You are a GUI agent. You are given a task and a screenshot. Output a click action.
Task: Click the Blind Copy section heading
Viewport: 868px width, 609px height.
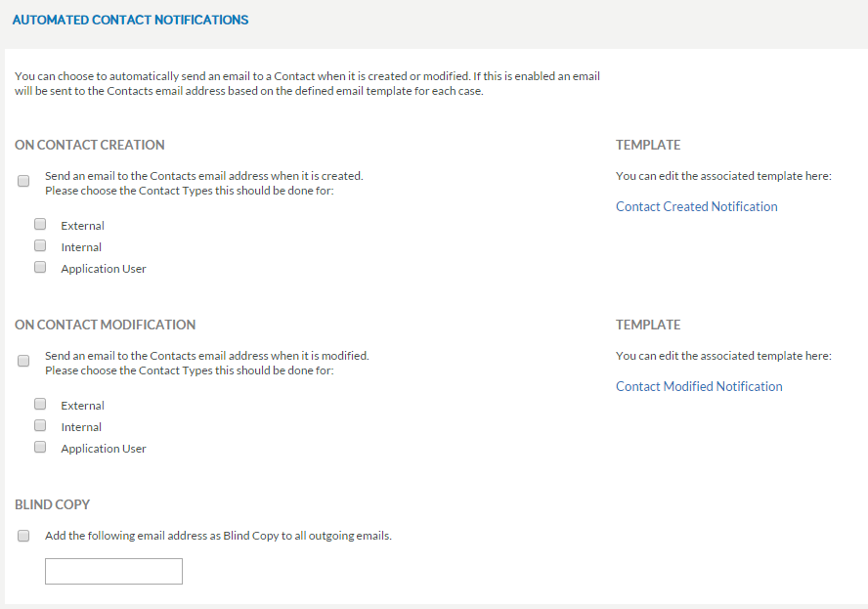[x=52, y=505]
